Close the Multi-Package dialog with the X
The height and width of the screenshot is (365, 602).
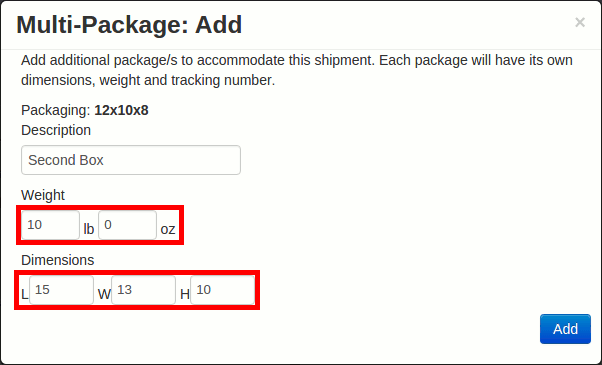coord(580,22)
